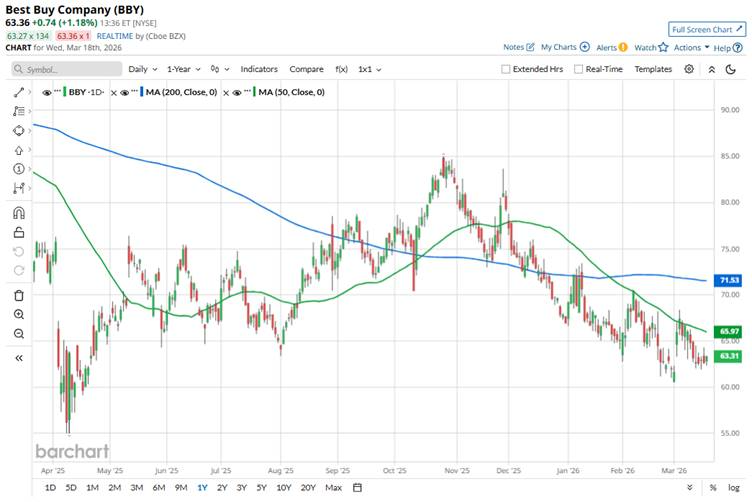752x502 pixels.
Task: Delete drawings with the trash icon
Action: pyautogui.click(x=19, y=295)
